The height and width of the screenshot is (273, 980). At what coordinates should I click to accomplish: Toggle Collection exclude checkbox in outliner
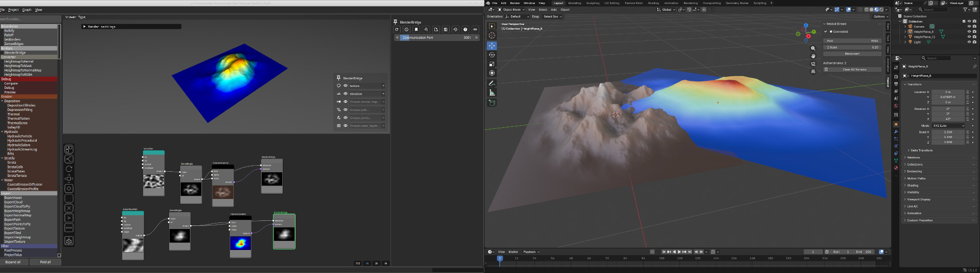[x=964, y=21]
